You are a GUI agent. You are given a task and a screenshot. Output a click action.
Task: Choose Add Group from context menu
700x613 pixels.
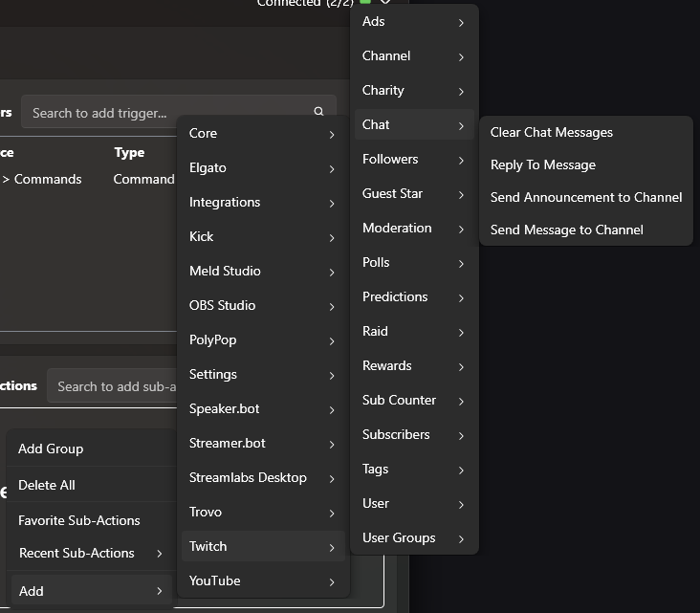point(51,449)
